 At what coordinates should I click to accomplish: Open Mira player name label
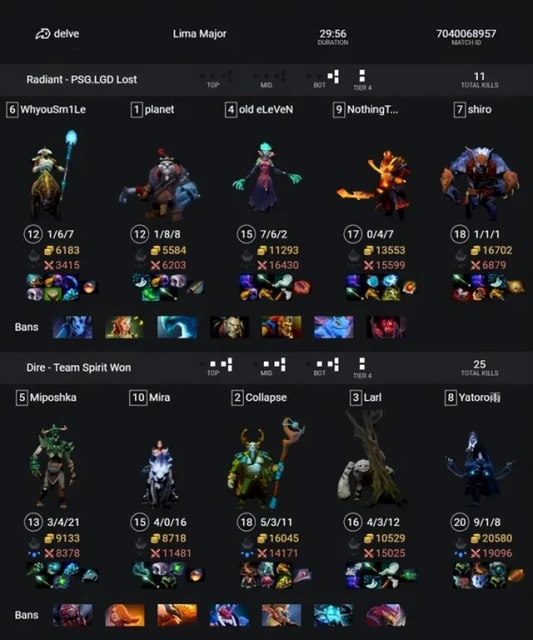point(159,398)
